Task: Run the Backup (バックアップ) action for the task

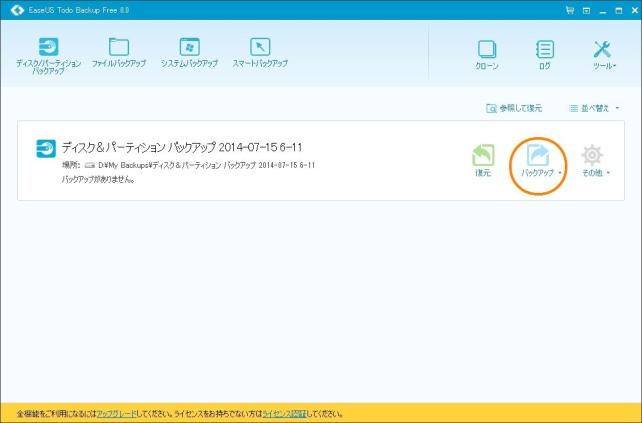Action: (x=538, y=161)
